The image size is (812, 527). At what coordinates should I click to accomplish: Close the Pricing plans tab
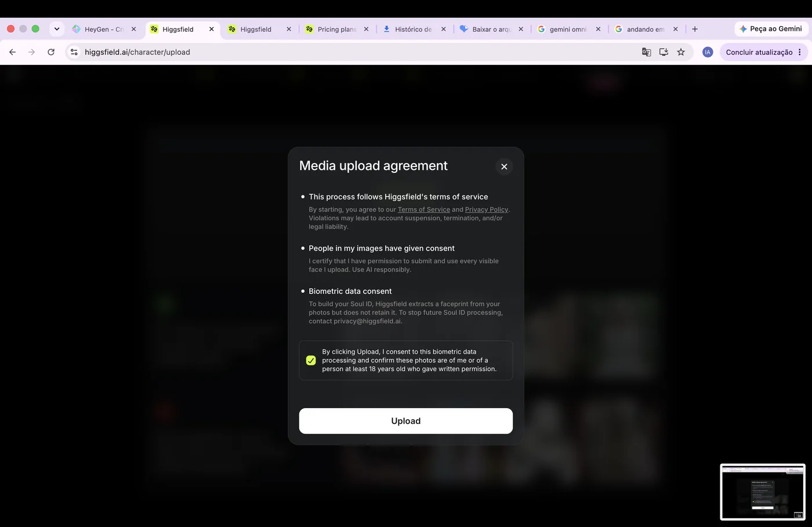[x=366, y=29]
